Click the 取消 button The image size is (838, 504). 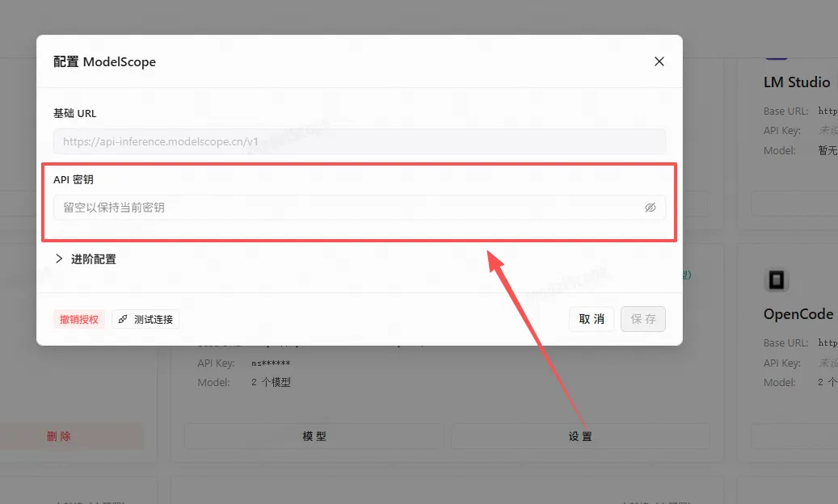point(592,319)
